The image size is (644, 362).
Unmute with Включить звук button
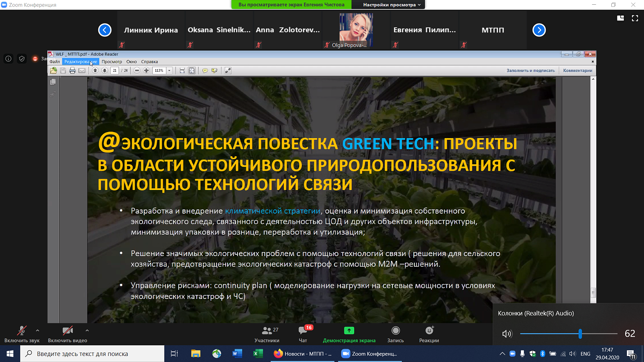tap(22, 334)
